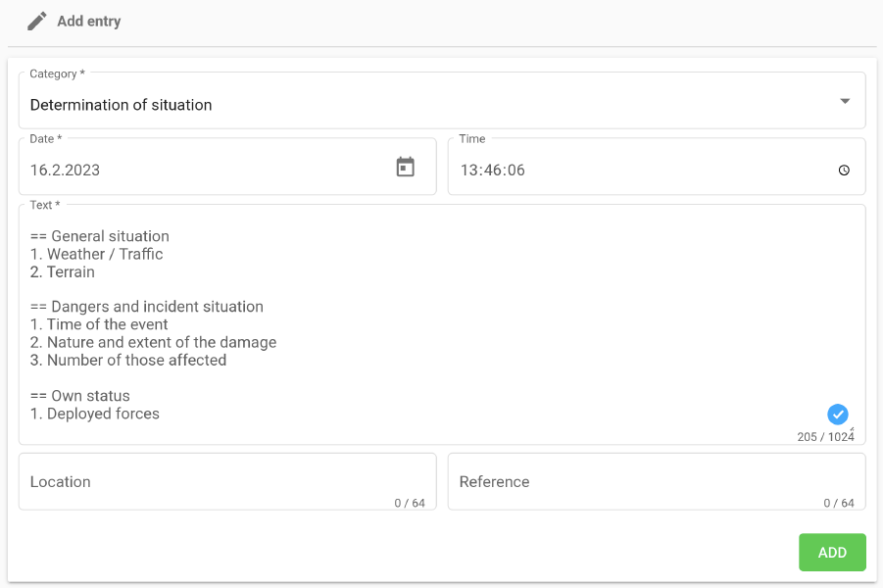Expand the Category dropdown arrow
883x588 pixels.
click(845, 101)
